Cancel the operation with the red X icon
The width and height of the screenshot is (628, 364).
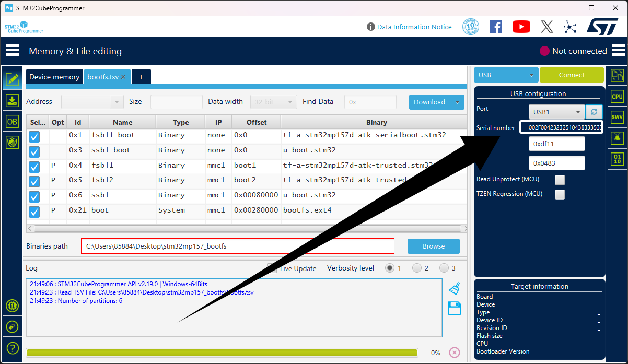[454, 353]
